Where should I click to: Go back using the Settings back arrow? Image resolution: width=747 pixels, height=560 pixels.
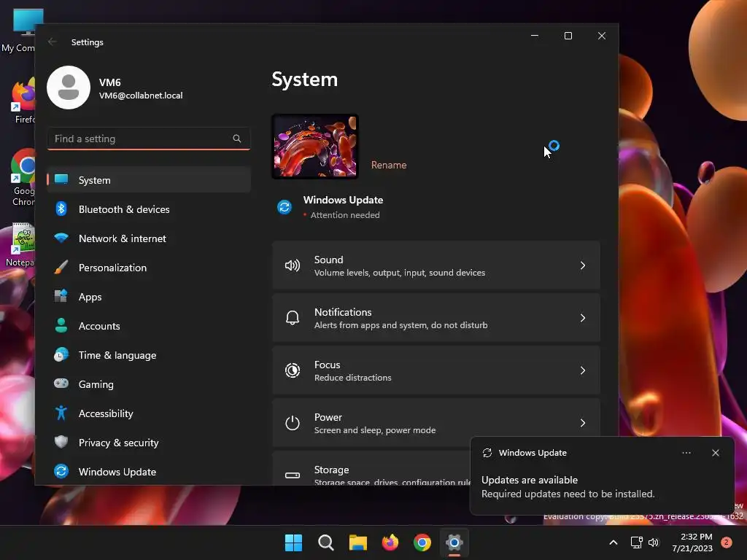pyautogui.click(x=53, y=42)
